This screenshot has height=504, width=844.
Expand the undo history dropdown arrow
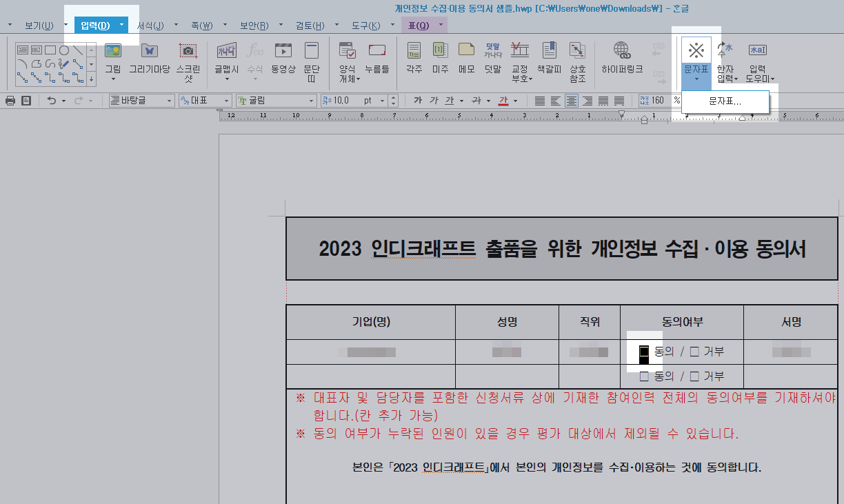pos(63,101)
